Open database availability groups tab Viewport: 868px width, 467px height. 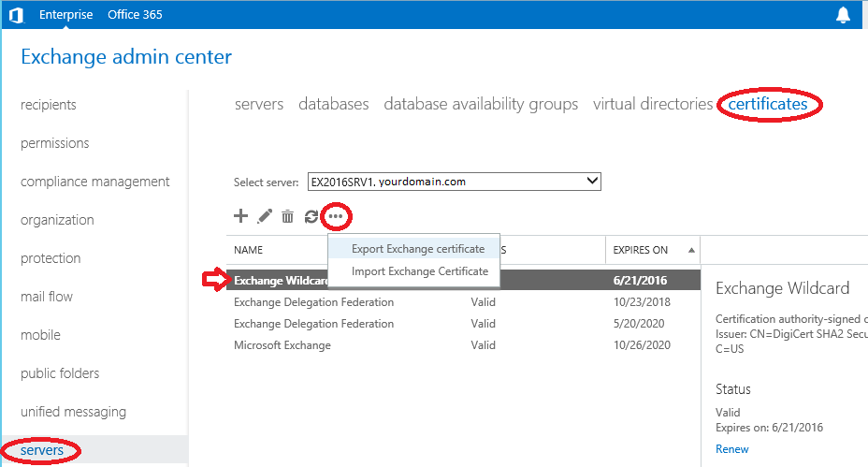[481, 104]
